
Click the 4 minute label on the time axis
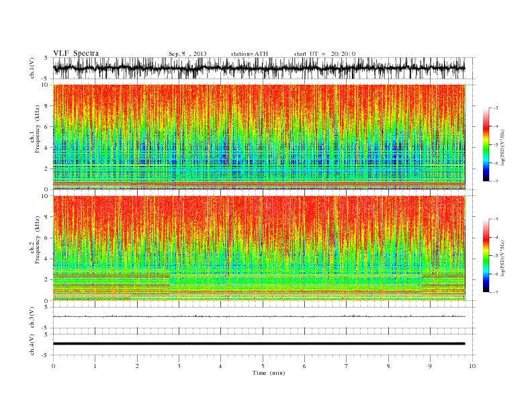220,366
